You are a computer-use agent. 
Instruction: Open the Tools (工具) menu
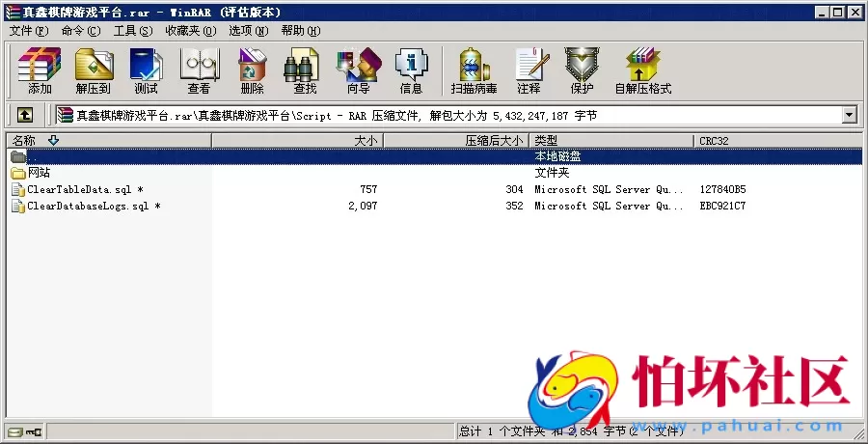coord(133,31)
